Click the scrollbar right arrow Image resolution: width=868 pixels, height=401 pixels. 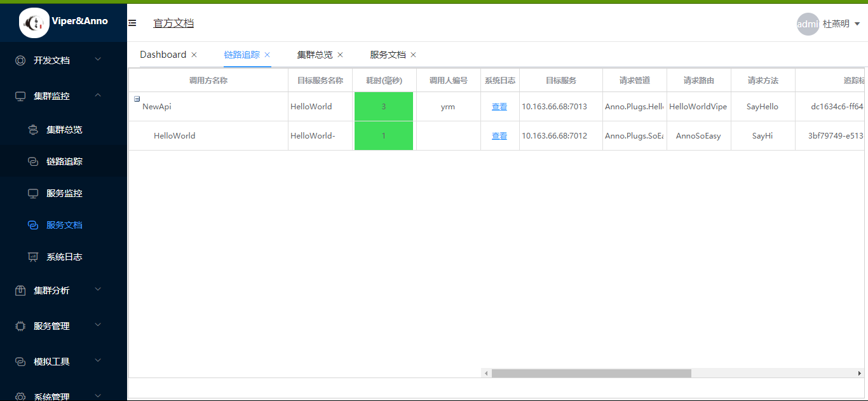860,373
